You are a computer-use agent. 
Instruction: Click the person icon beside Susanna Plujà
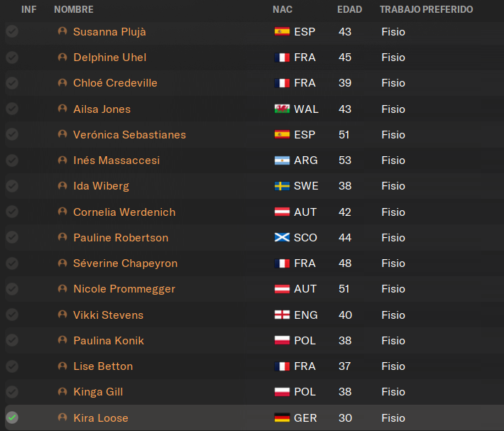[x=62, y=31]
